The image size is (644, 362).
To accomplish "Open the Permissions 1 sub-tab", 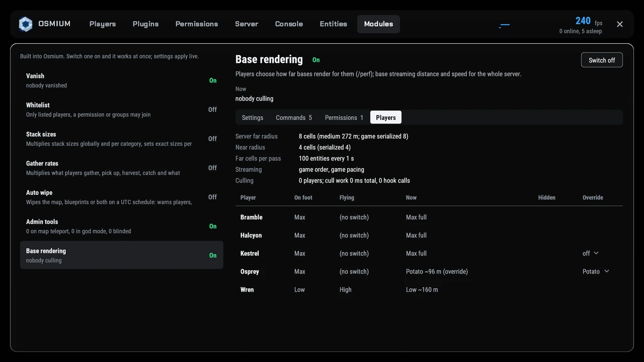I will click(x=344, y=118).
